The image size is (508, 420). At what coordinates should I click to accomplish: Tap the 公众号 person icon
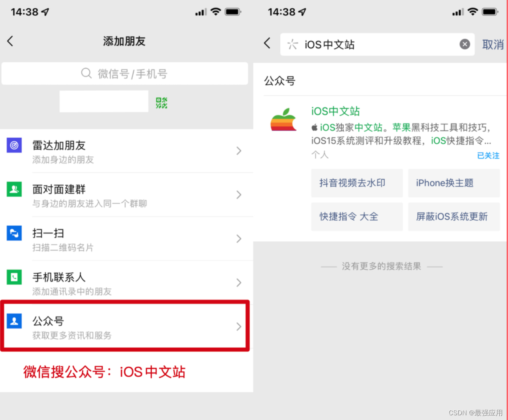14,321
